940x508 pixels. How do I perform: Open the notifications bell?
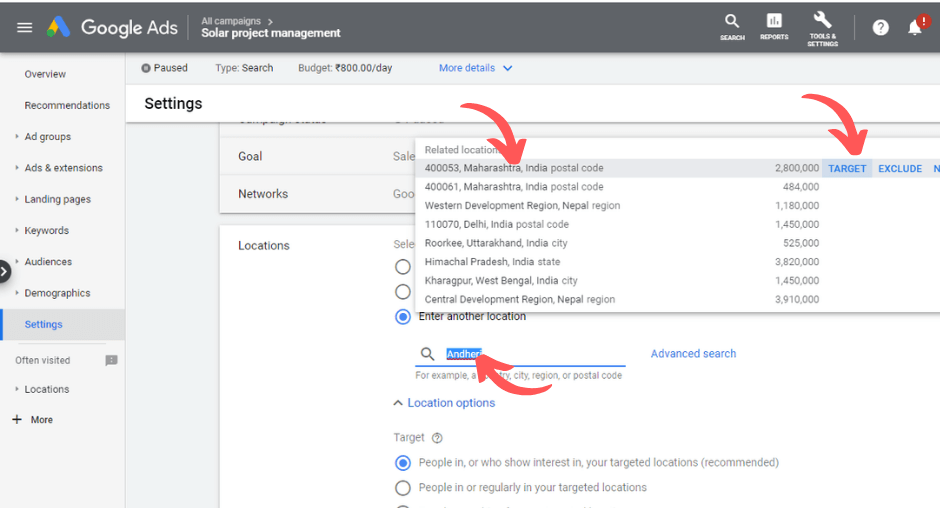point(915,28)
